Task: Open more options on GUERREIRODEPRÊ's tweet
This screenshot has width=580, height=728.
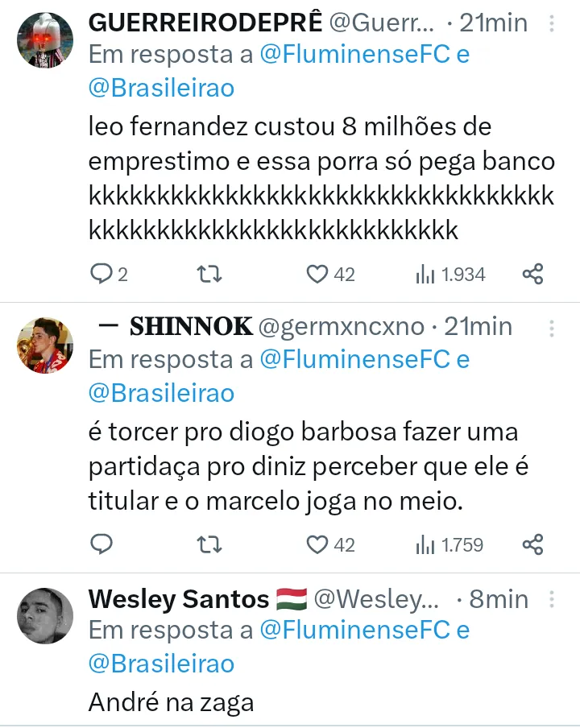Action: [x=553, y=24]
